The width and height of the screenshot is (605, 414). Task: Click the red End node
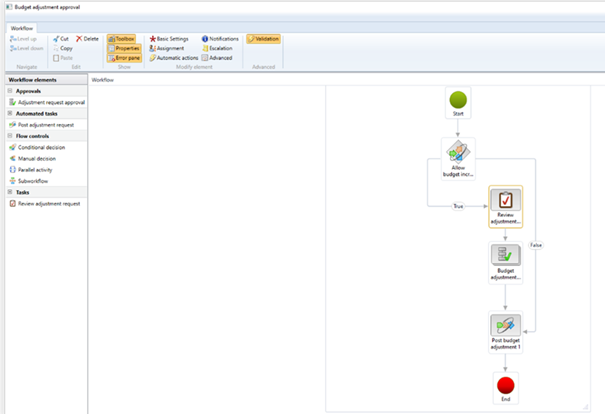click(x=505, y=384)
